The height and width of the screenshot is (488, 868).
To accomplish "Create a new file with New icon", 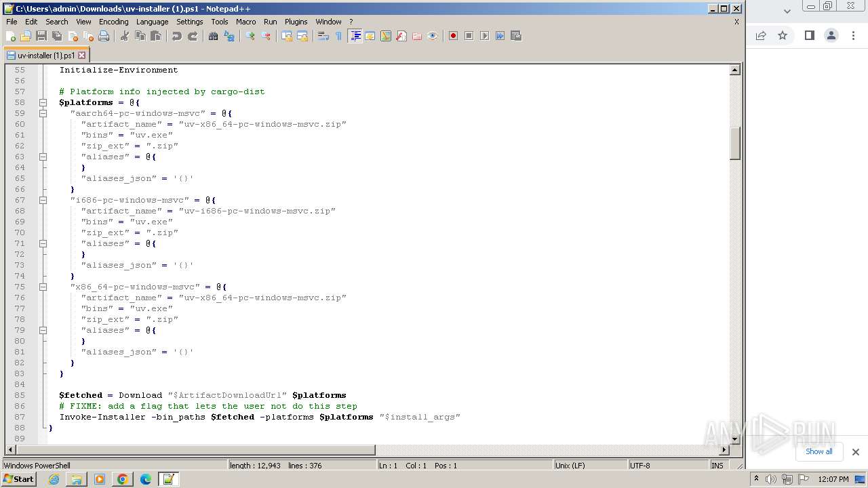I will coord(11,36).
